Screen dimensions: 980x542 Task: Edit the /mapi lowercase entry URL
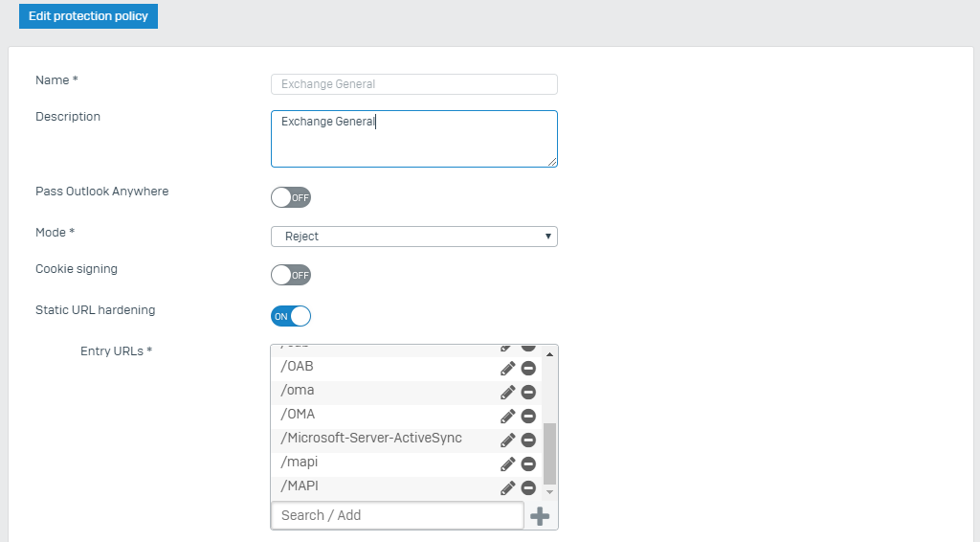click(507, 463)
